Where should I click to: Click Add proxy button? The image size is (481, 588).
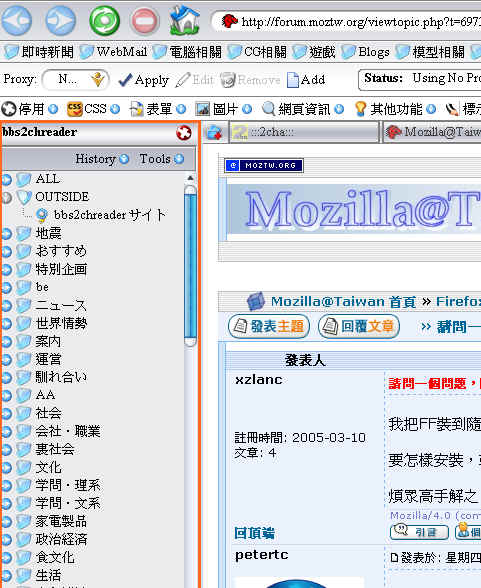(x=306, y=80)
